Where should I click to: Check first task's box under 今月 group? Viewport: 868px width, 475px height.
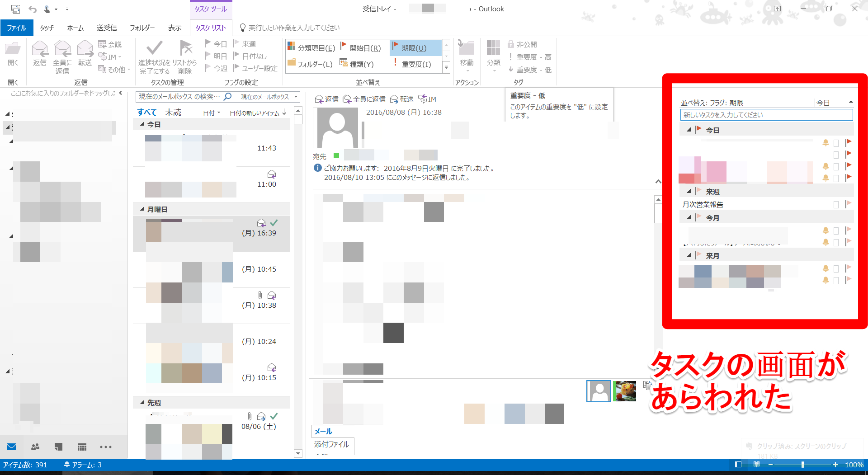pyautogui.click(x=836, y=230)
